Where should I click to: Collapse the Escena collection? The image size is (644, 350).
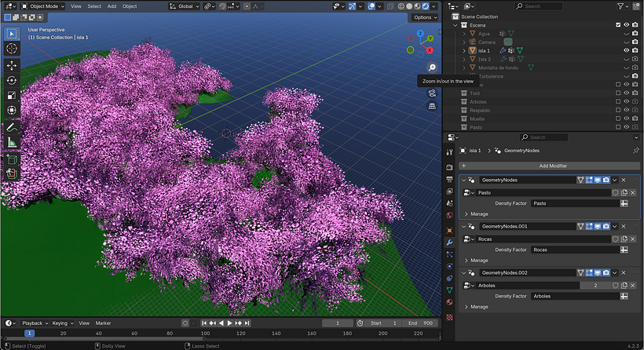coord(456,25)
